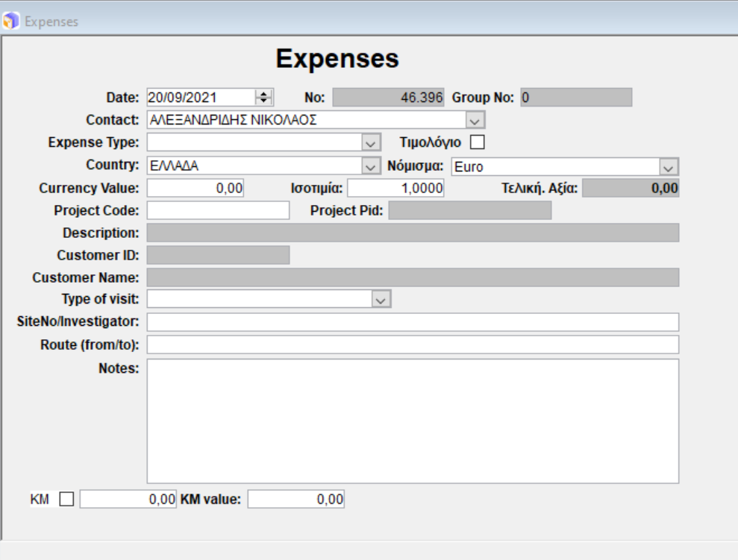Click into the Ισοτιμία exchange rate field
The image size is (738, 560).
click(395, 189)
